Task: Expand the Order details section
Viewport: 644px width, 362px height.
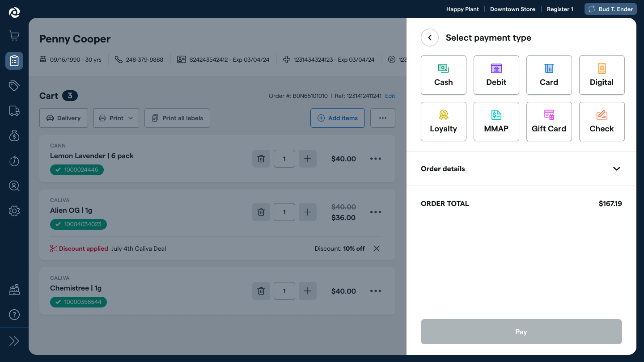Action: click(x=521, y=168)
